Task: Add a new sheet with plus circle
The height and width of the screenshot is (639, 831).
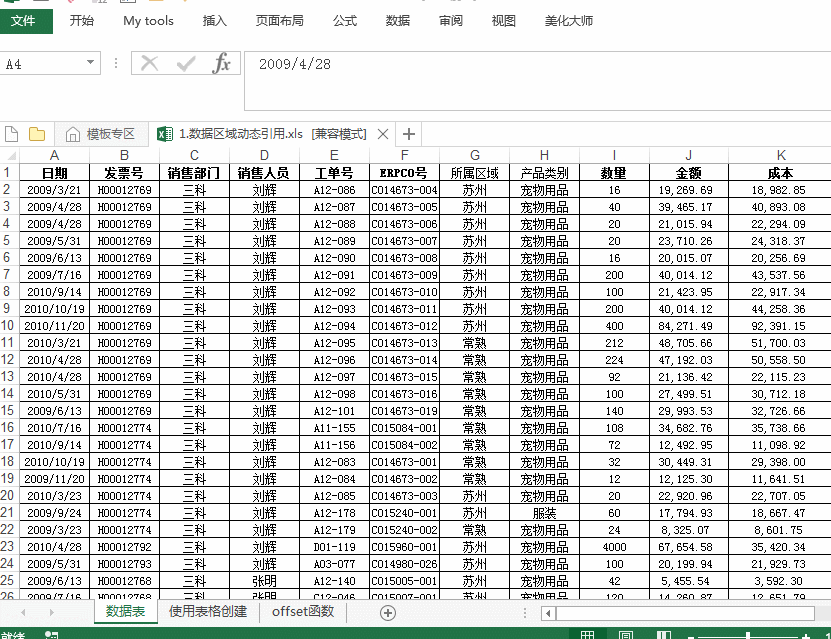Action: [388, 613]
